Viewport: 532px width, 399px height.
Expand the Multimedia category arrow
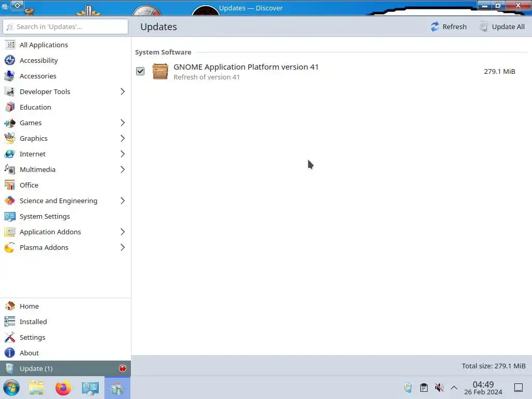pos(123,170)
